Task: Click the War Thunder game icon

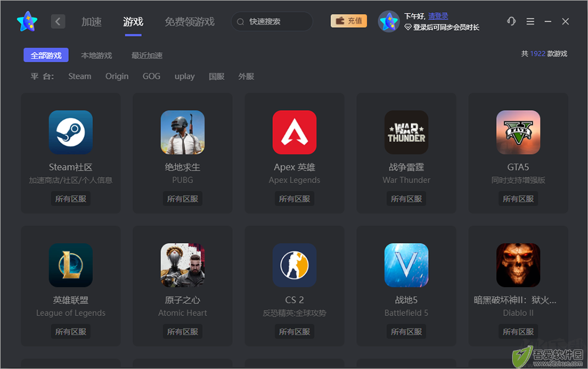Action: (406, 132)
